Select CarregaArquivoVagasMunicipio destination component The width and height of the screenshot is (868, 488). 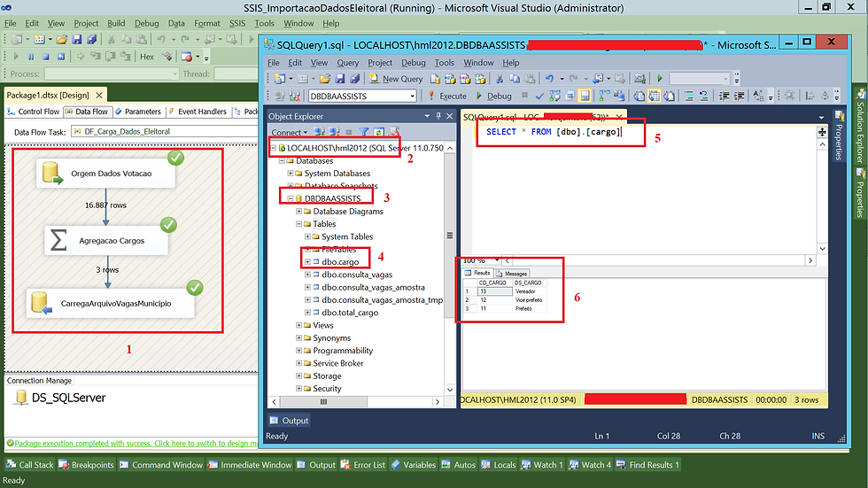click(111, 303)
